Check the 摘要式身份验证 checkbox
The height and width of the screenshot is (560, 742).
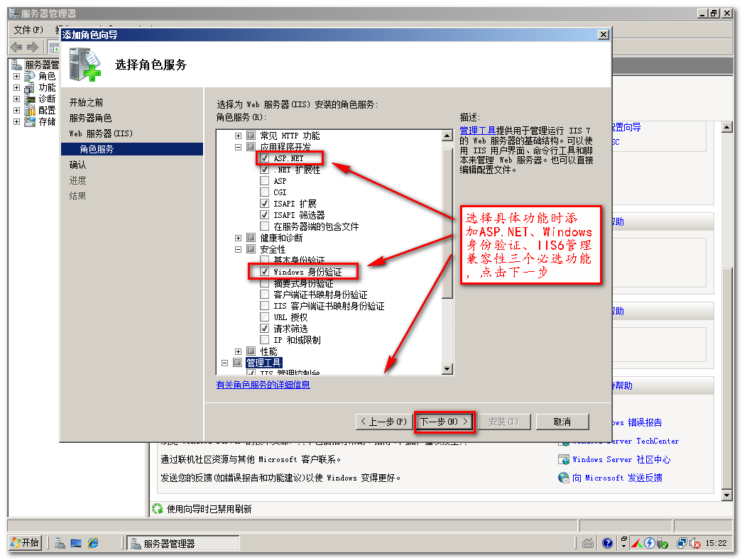tap(265, 282)
